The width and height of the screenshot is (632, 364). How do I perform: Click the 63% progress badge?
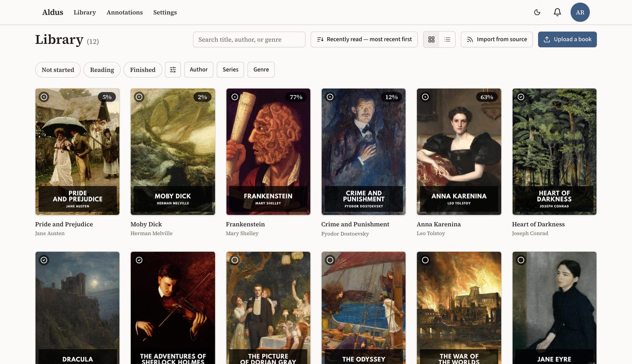click(x=487, y=97)
